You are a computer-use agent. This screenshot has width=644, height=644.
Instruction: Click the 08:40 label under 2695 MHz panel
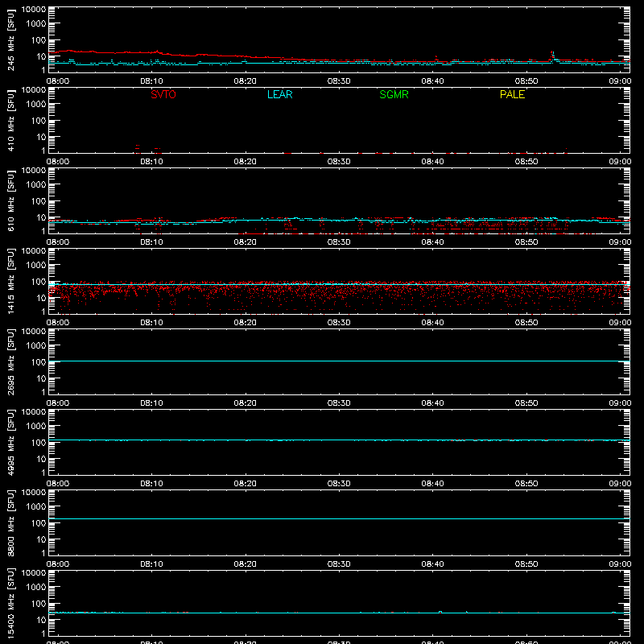(x=432, y=403)
